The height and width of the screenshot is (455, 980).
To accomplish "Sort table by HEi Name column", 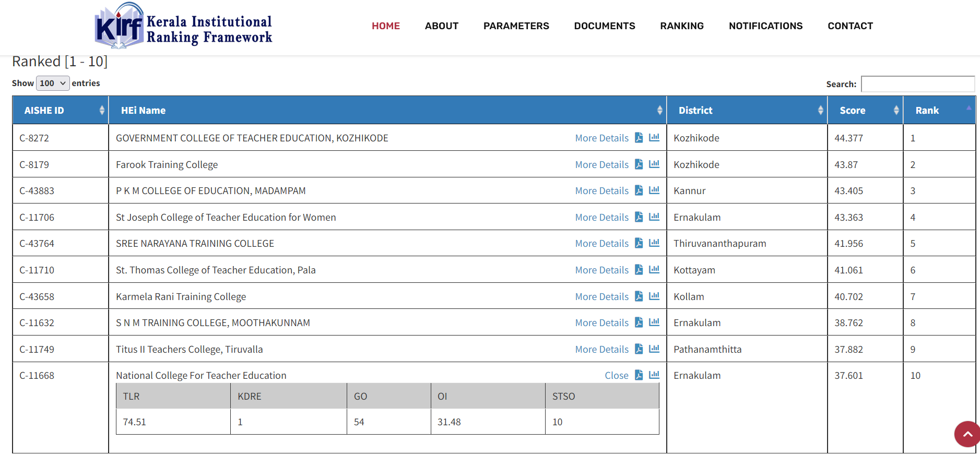I will pos(387,110).
